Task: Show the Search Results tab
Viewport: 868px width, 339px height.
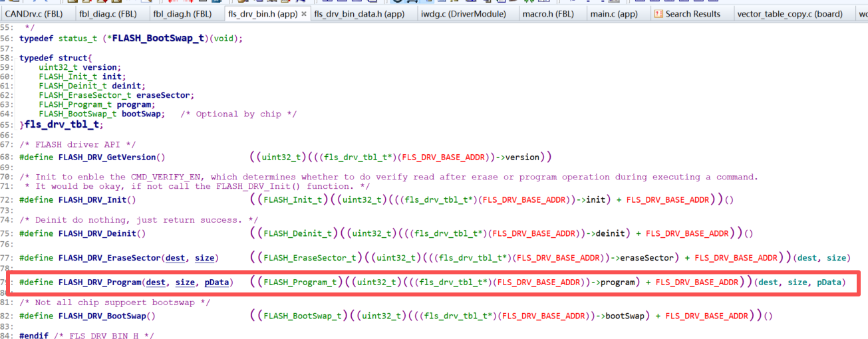Action: click(692, 13)
